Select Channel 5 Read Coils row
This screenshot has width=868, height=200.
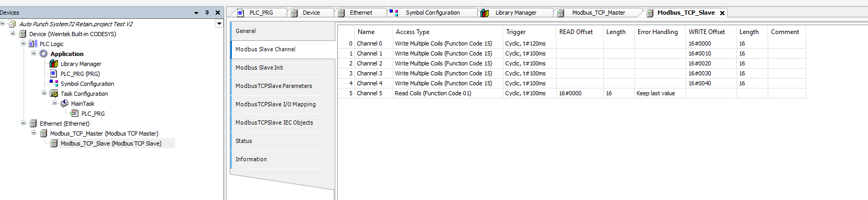coord(572,93)
